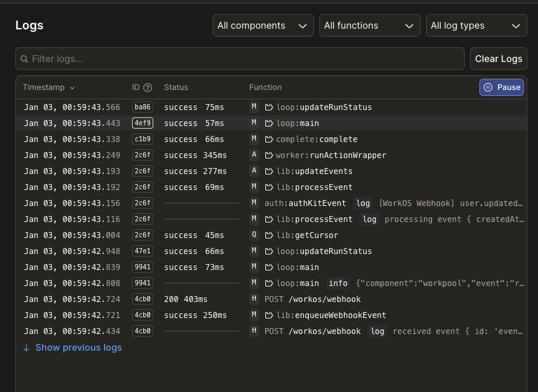
Task: Select the 4ef9 ID badge
Action: pos(142,123)
